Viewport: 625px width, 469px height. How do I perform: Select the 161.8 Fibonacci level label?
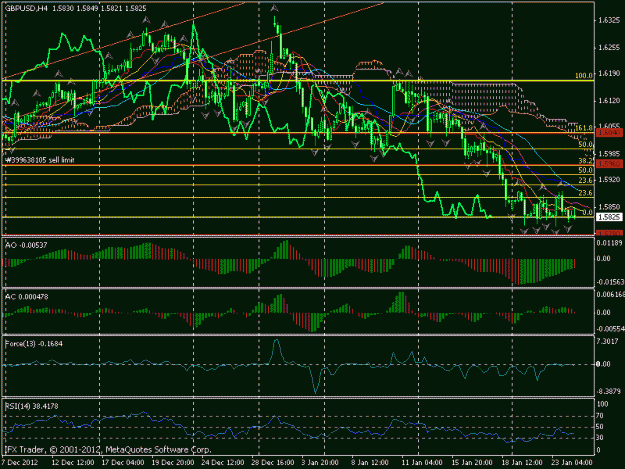click(x=584, y=128)
